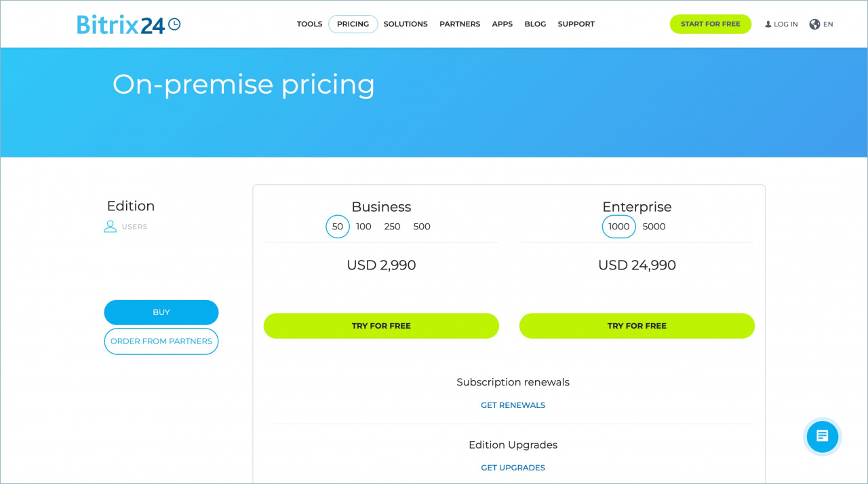Click Try For Free under Business
868x484 pixels.
pyautogui.click(x=381, y=326)
